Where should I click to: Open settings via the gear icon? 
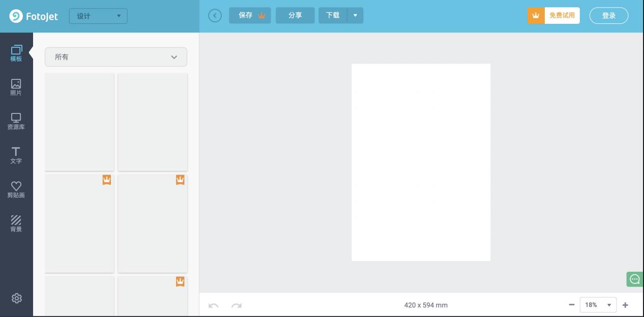(x=17, y=298)
